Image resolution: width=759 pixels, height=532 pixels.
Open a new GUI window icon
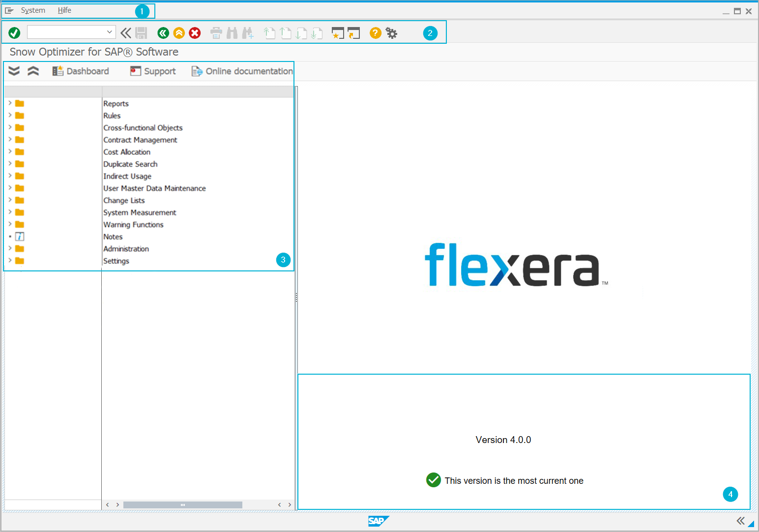coord(338,33)
